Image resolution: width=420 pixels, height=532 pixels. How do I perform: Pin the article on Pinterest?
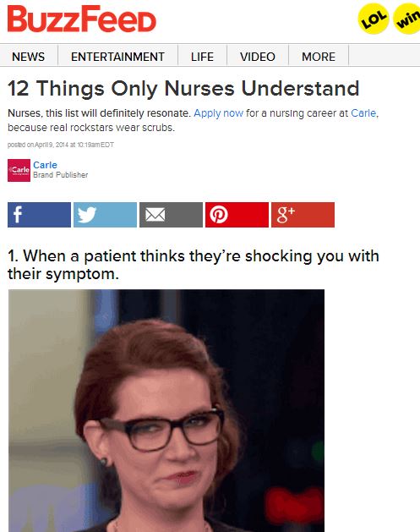[237, 215]
